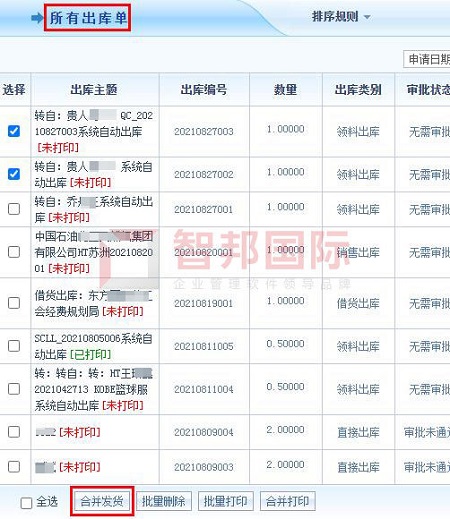Open the 排序规则 menu label

point(335,16)
